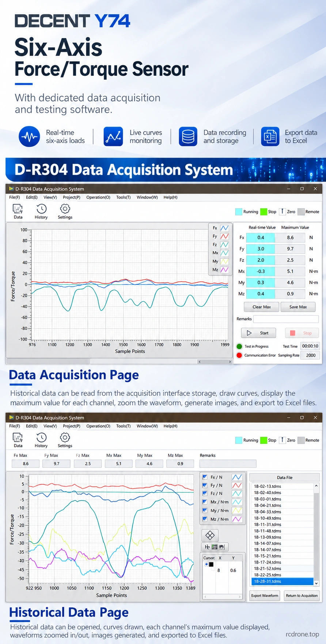Click the Running status indicator in acquisition window
326x644 pixels.
pos(239,212)
